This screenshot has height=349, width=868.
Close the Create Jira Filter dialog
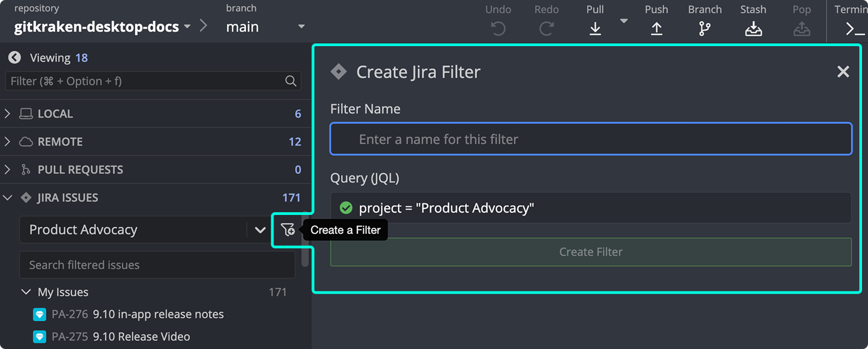pos(843,72)
